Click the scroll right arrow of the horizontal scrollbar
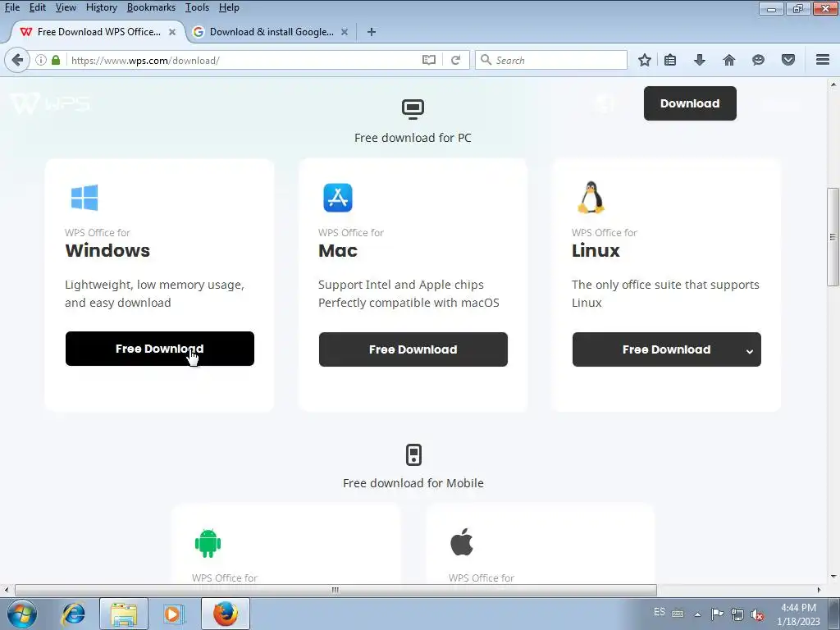The image size is (840, 630). click(819, 590)
